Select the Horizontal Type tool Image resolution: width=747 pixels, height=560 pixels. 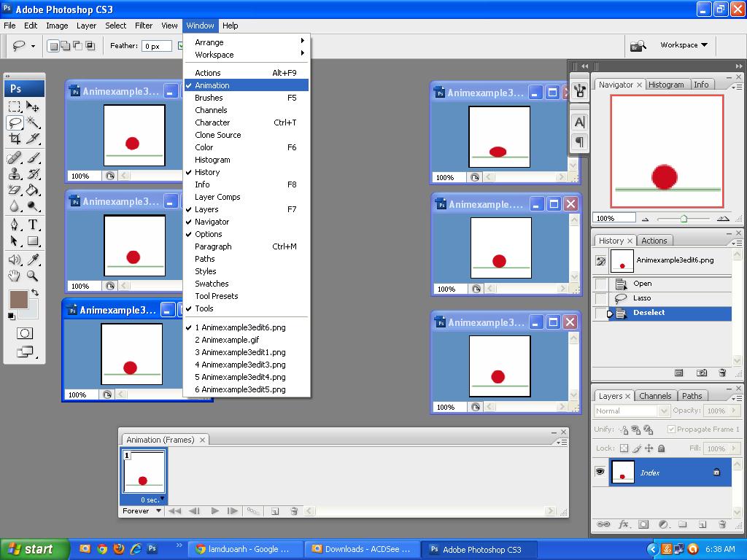coord(33,225)
